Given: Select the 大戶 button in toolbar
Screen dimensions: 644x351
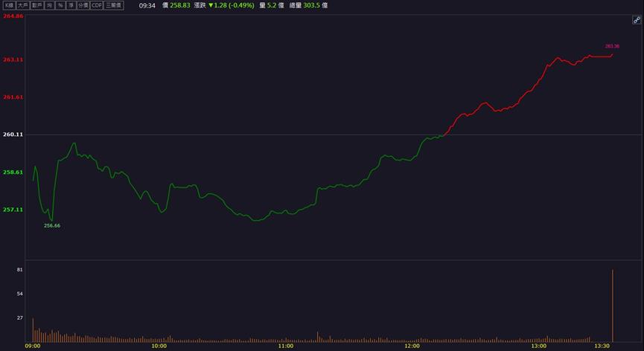Looking at the screenshot, I should tap(22, 5).
